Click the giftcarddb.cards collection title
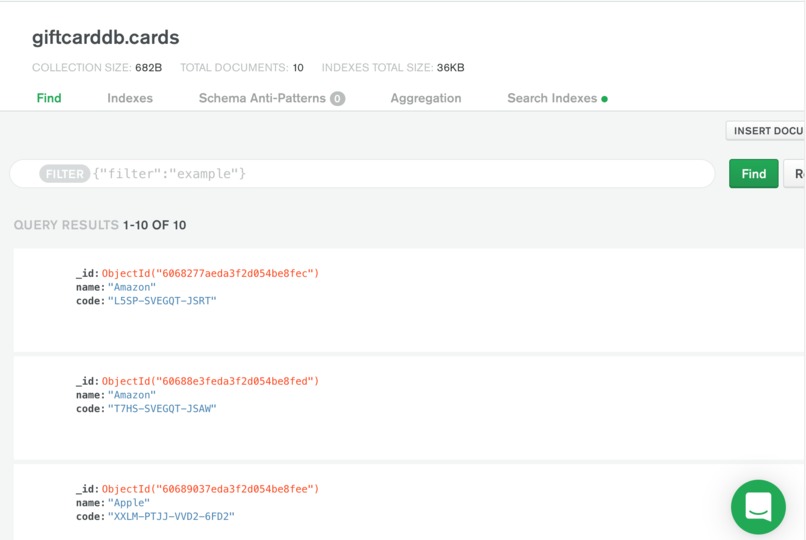 [x=105, y=38]
